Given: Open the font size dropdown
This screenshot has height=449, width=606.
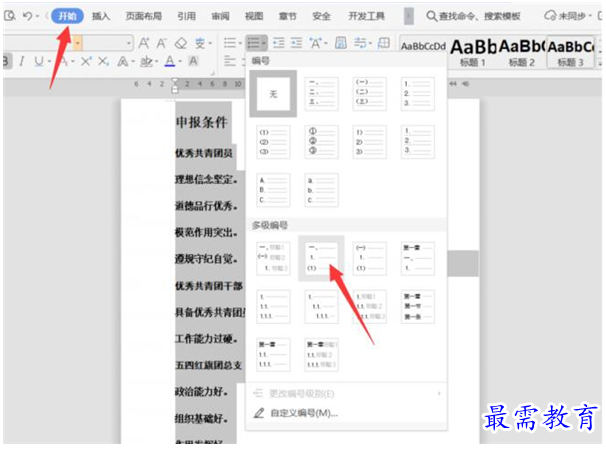Looking at the screenshot, I should [x=129, y=43].
